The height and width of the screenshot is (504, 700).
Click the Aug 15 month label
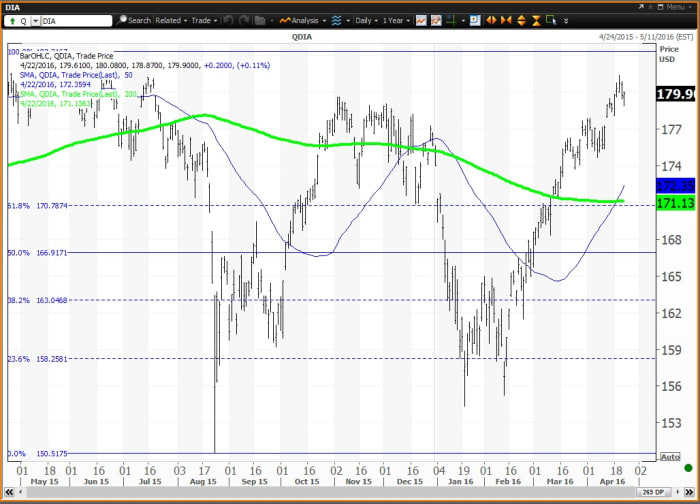[x=203, y=481]
